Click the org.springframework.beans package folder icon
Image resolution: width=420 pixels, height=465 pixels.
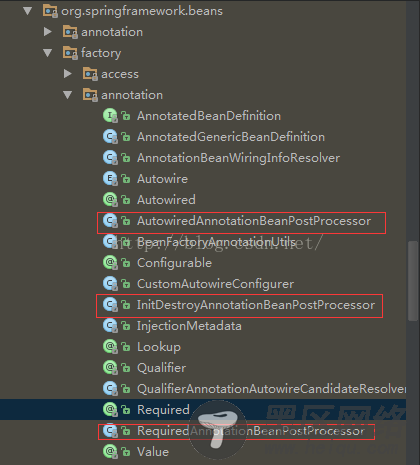(50, 11)
